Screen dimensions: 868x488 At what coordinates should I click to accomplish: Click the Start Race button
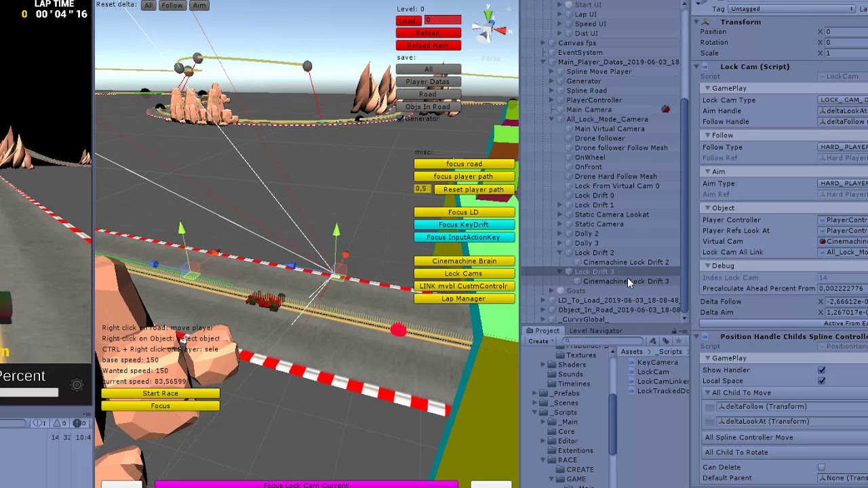coord(160,393)
